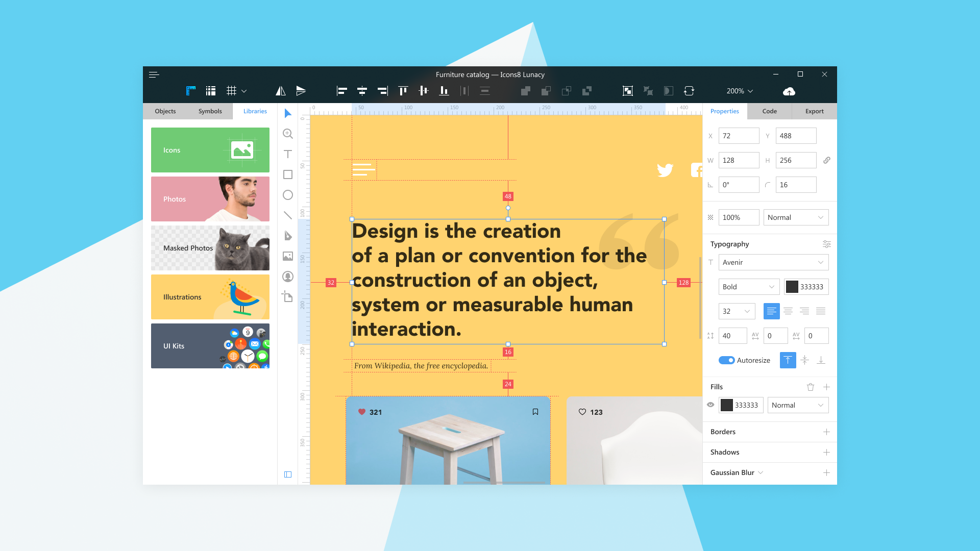
Task: Click the Zoom tool in toolbar
Action: [x=287, y=133]
